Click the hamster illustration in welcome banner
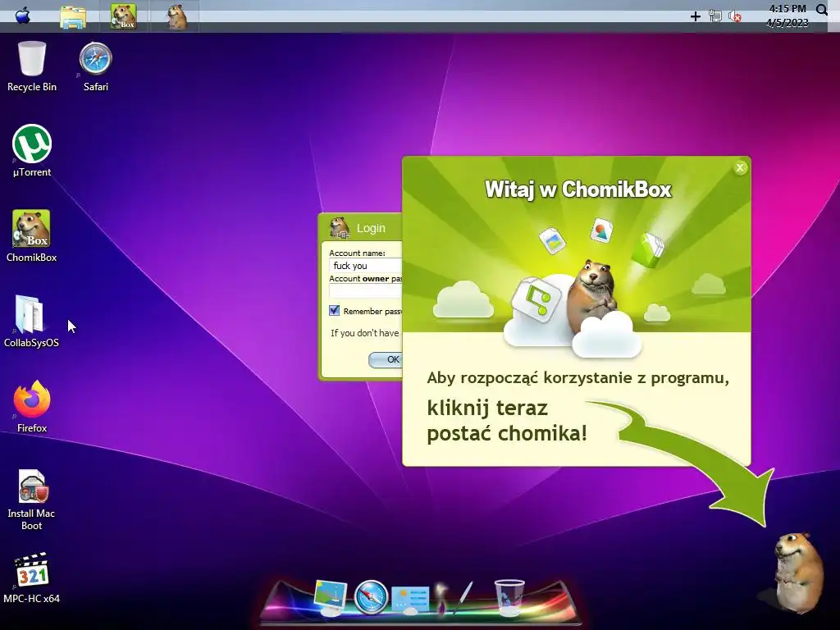Image resolution: width=840 pixels, height=630 pixels. click(594, 295)
